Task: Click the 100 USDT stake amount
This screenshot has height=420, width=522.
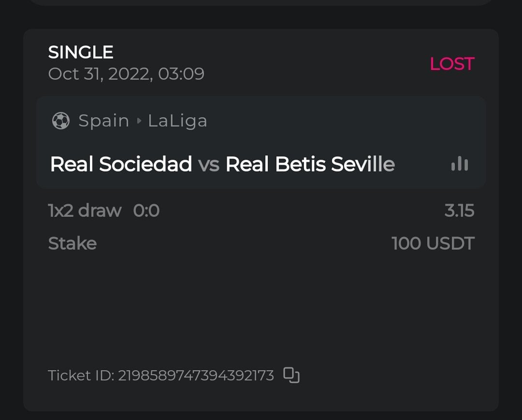Action: (433, 243)
